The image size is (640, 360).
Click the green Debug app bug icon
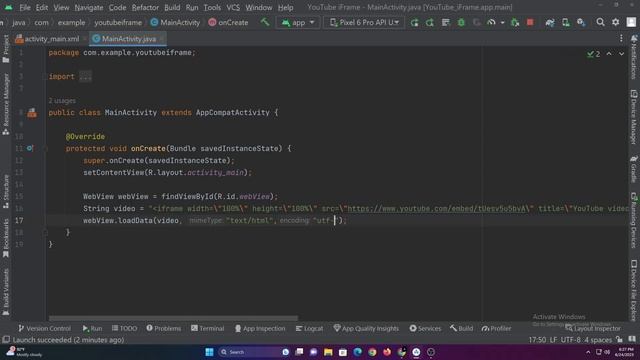pos(461,22)
